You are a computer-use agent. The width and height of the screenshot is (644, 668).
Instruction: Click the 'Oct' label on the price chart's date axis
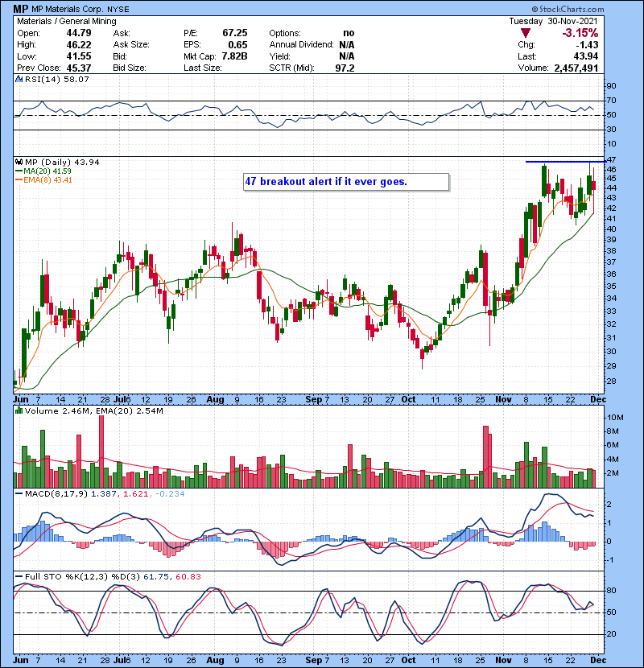click(408, 400)
